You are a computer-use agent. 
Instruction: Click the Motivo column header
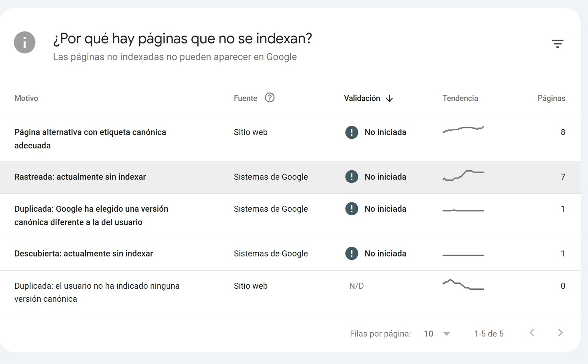26,98
